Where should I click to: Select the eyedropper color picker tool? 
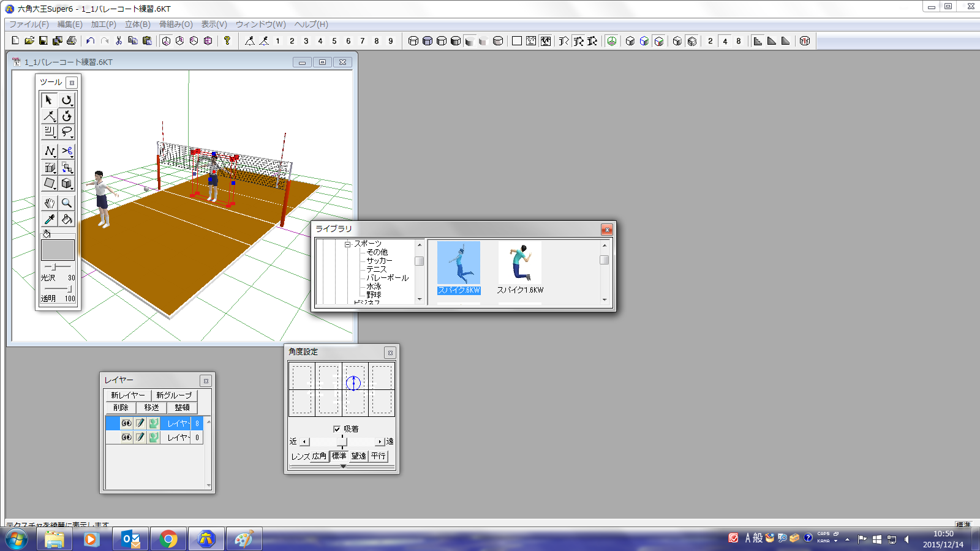coord(50,219)
